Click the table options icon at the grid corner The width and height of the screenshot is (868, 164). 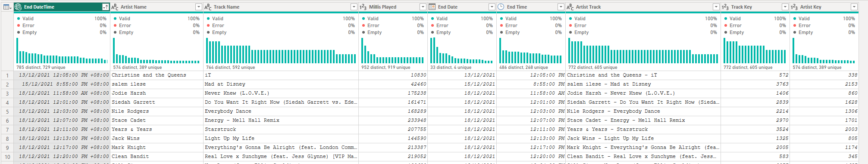(7, 7)
